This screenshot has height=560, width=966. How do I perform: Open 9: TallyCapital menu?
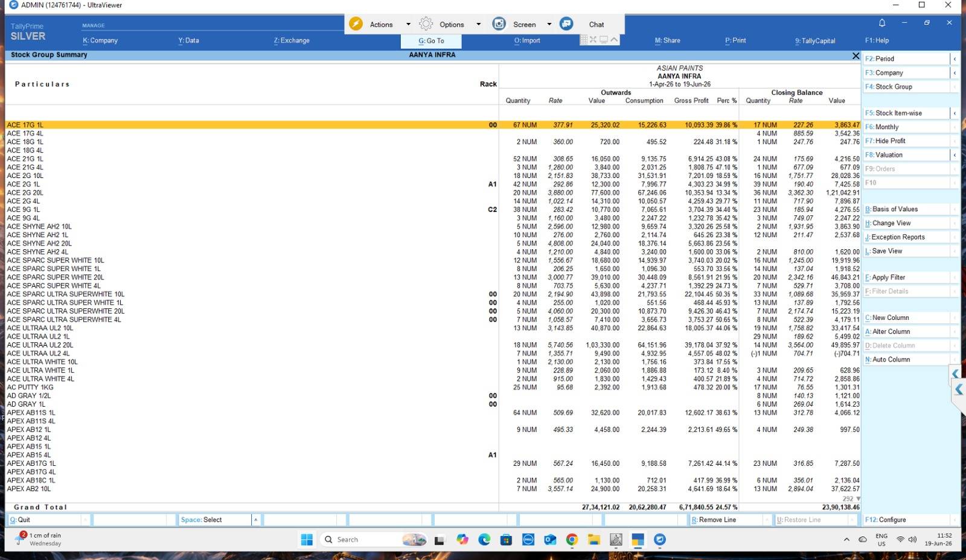(815, 40)
